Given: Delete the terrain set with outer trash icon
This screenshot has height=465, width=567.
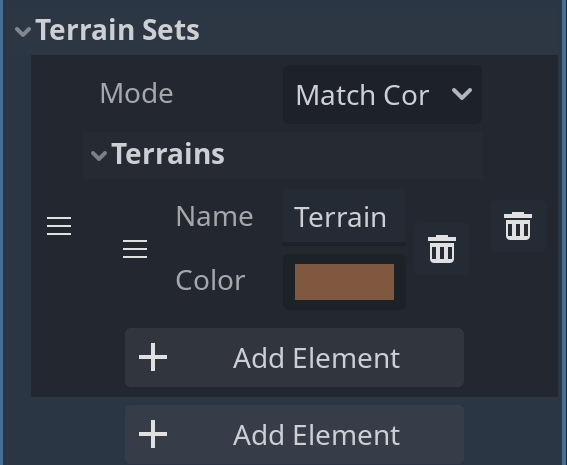Looking at the screenshot, I should click(x=518, y=226).
